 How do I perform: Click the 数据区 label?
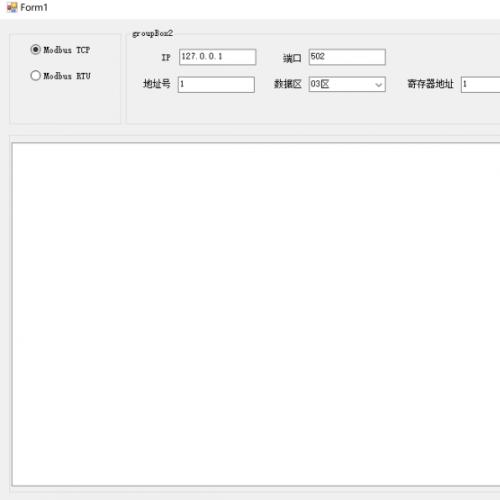(x=288, y=84)
